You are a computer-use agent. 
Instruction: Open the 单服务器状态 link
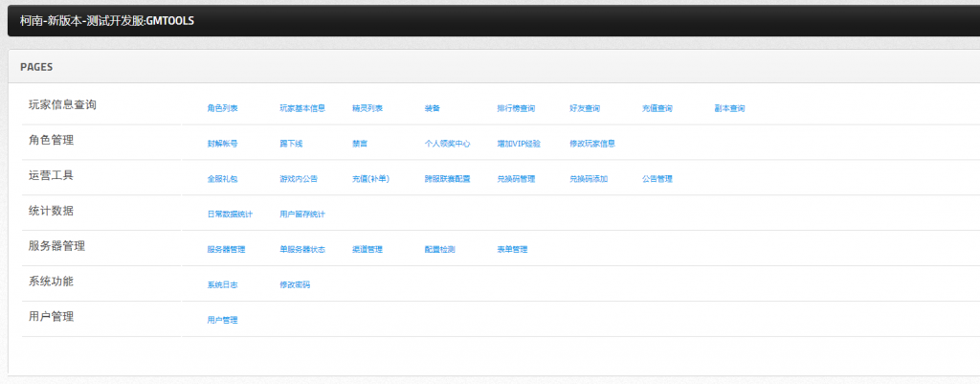click(302, 250)
